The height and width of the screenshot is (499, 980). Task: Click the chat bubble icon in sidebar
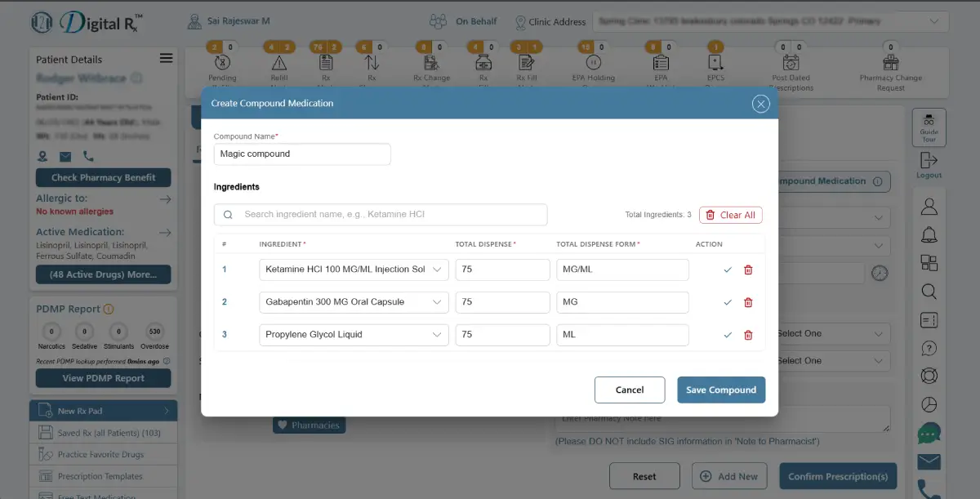929,433
